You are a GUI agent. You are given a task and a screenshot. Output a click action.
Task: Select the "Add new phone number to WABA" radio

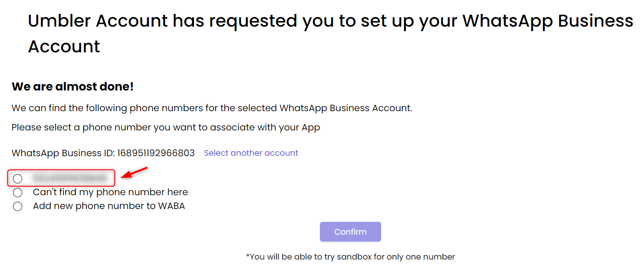pyautogui.click(x=17, y=206)
